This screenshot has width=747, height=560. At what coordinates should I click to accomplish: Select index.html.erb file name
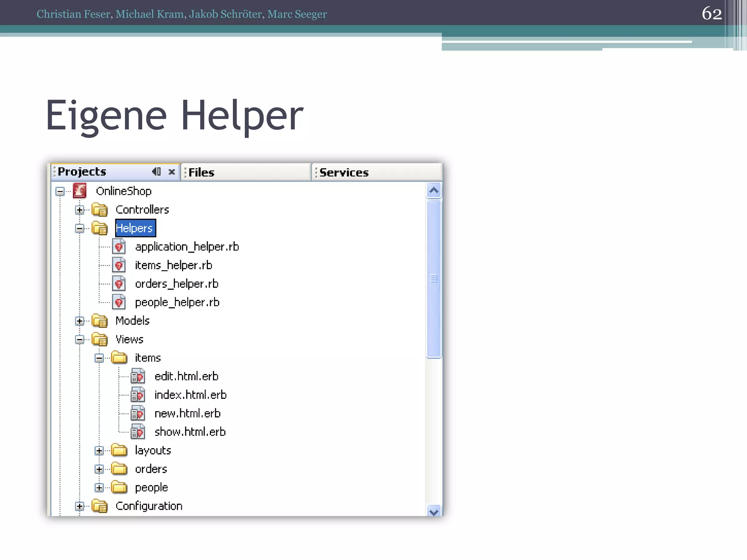[190, 395]
